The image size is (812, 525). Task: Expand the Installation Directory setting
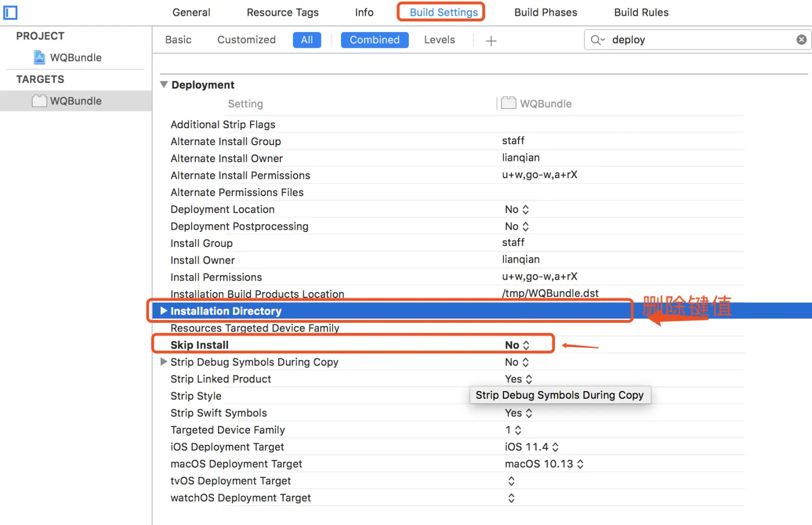[163, 310]
